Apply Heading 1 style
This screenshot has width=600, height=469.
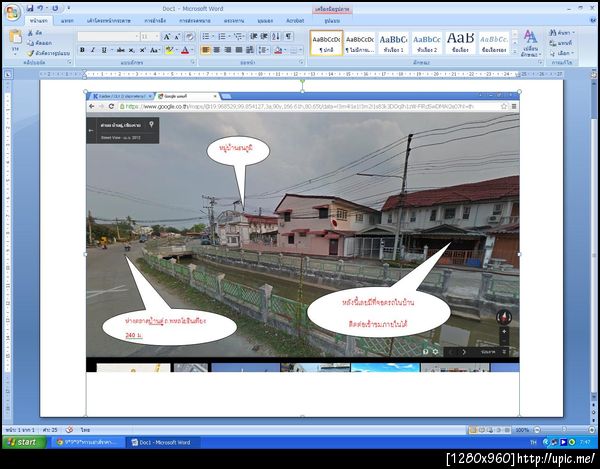coord(393,43)
